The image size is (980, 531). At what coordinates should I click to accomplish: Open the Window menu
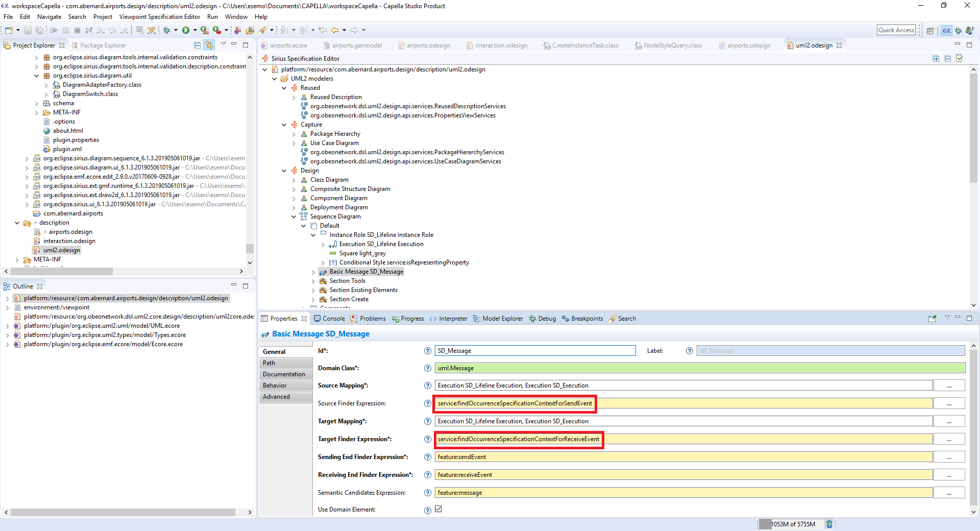pos(236,17)
